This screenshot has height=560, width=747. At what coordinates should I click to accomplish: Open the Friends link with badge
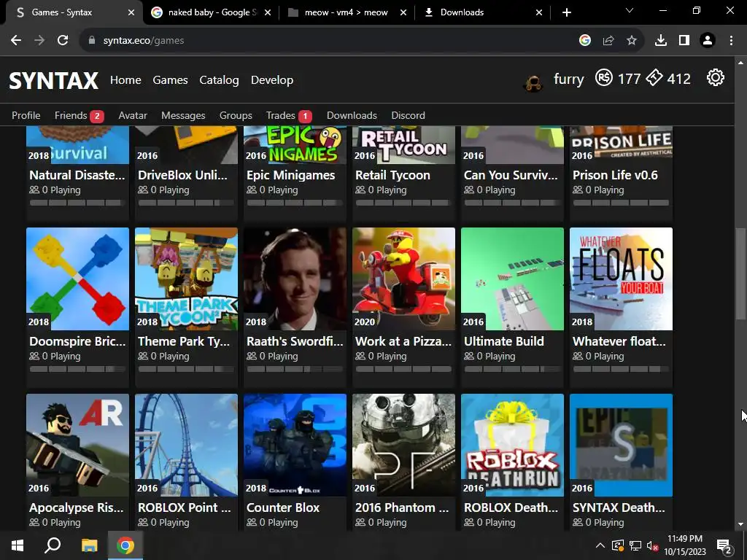pyautogui.click(x=79, y=115)
